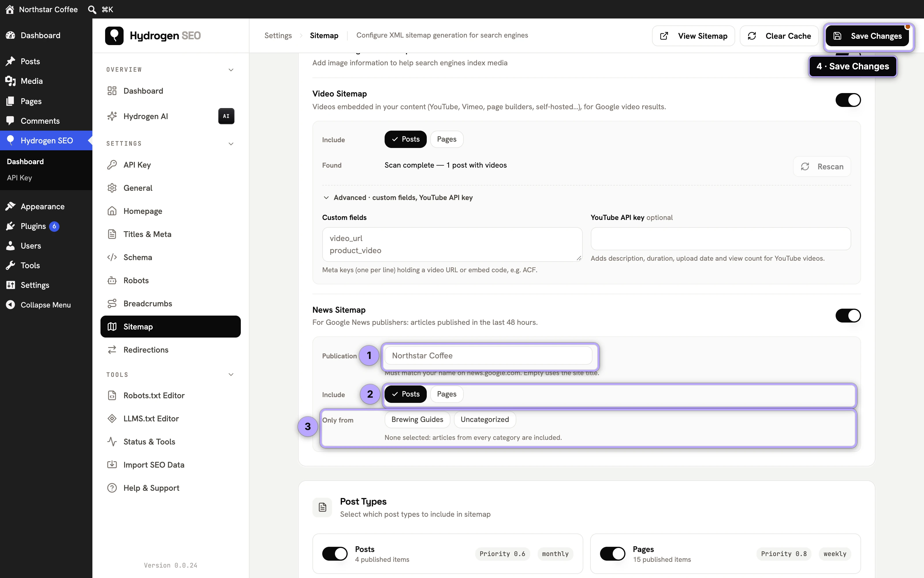
Task: Click the View Sitemap button
Action: point(693,36)
